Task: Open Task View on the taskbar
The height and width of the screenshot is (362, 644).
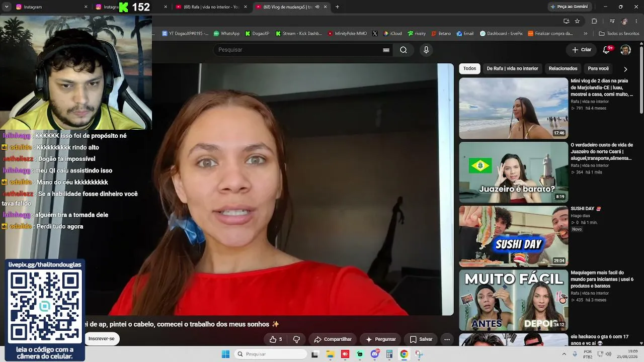Action: coord(315,354)
